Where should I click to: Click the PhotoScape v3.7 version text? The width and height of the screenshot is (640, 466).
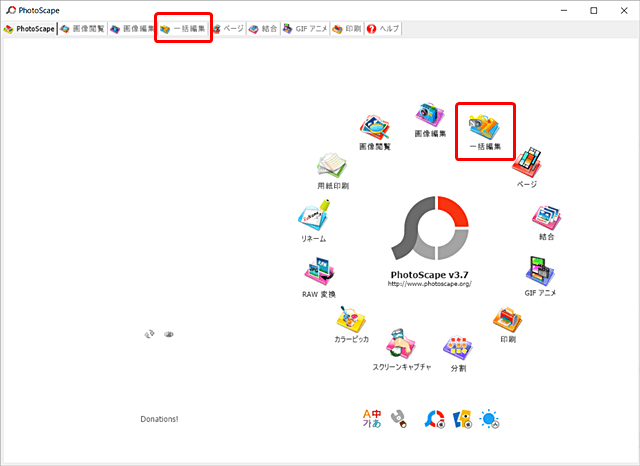[429, 275]
